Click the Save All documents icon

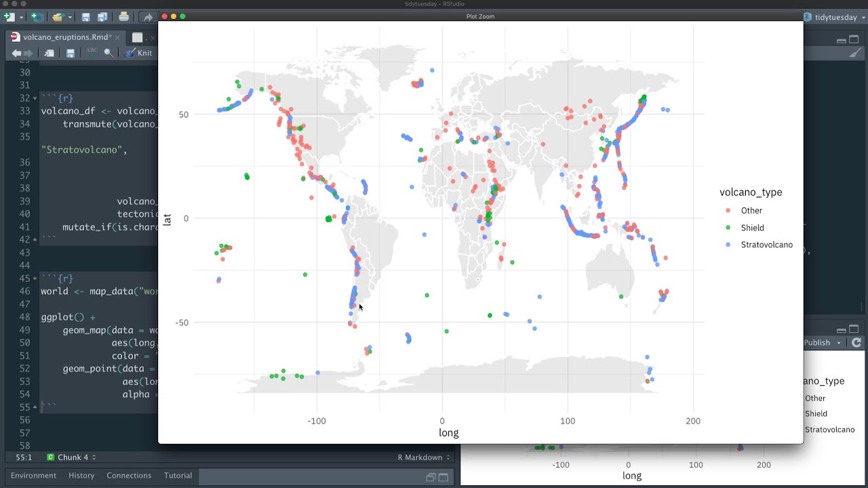[102, 17]
